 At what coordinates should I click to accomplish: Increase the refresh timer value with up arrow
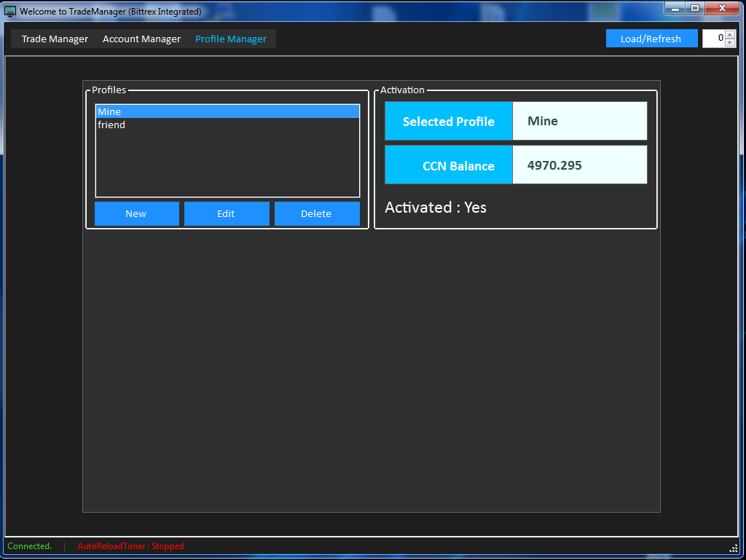(730, 35)
